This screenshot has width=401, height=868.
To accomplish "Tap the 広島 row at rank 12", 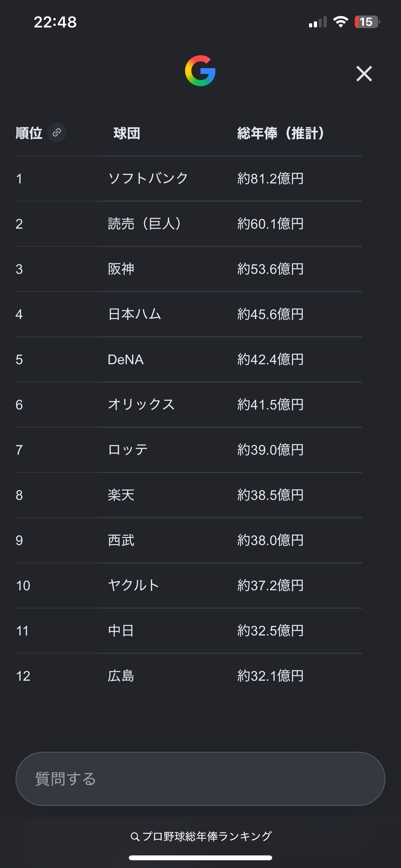I will pos(189,676).
